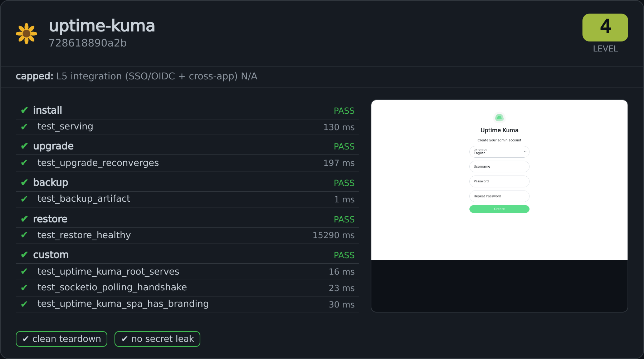Click the 16 ms duration value
Viewport: 644px width, 359px height.
coord(342,272)
